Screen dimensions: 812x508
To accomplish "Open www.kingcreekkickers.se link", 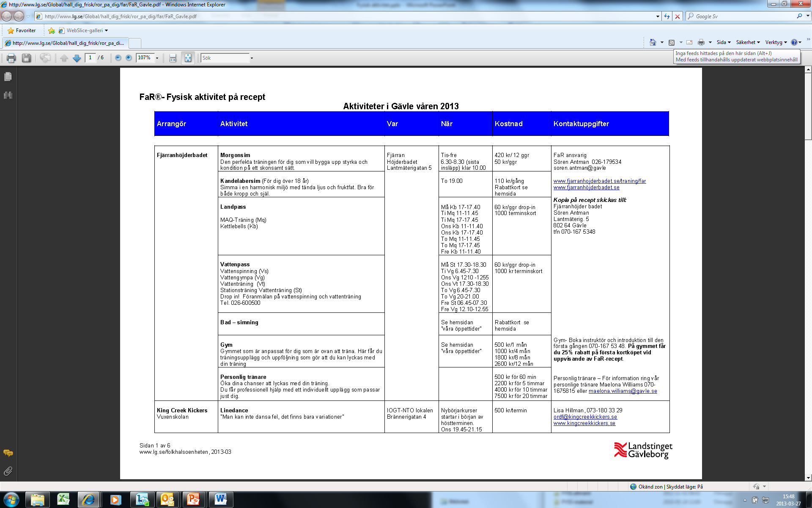I will coord(584,423).
